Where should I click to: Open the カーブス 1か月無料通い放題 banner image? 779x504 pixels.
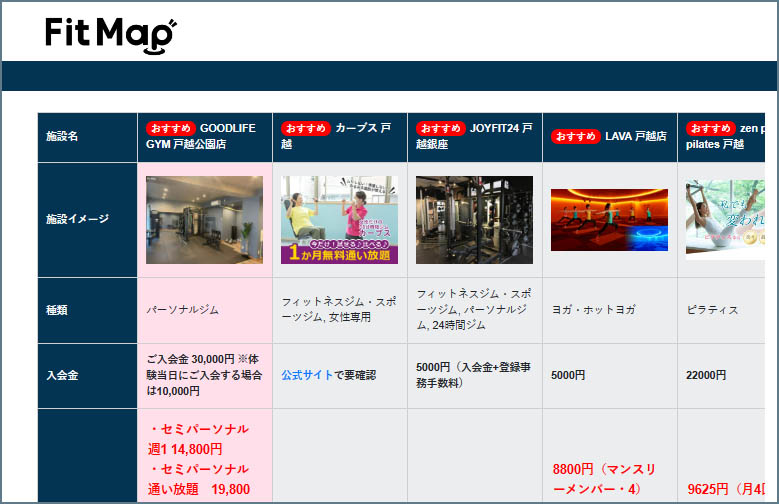click(x=339, y=220)
